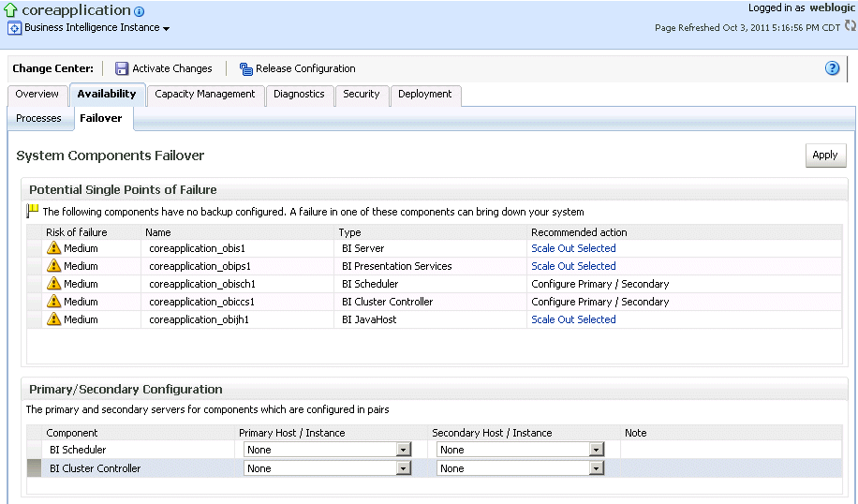Switch to the Processes subtab
Viewport: 858px width, 504px height.
pos(38,119)
